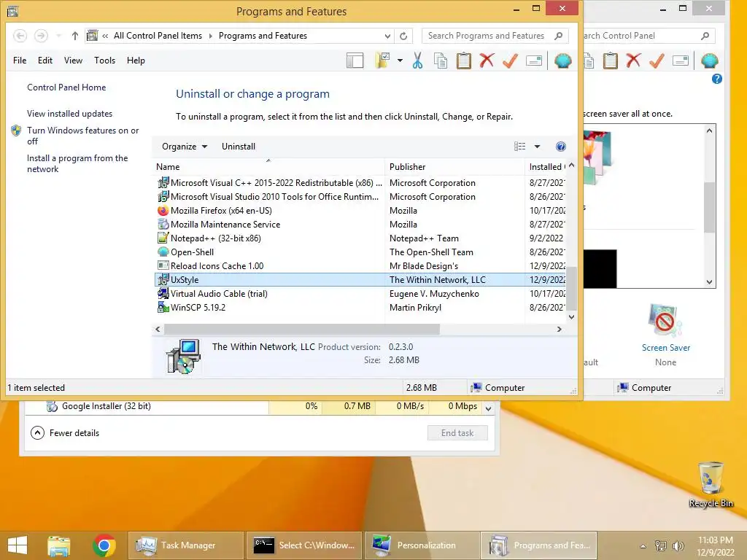This screenshot has height=560, width=747.
Task: Click View installed updates link
Action: click(69, 113)
